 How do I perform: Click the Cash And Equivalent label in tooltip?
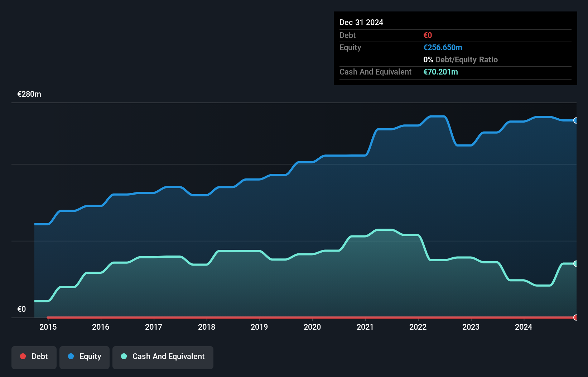click(x=375, y=72)
